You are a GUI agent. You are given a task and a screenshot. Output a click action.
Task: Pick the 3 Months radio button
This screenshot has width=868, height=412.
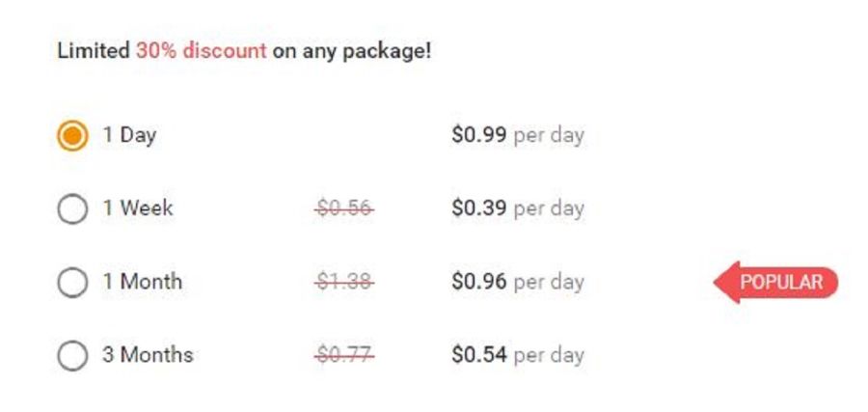(72, 355)
